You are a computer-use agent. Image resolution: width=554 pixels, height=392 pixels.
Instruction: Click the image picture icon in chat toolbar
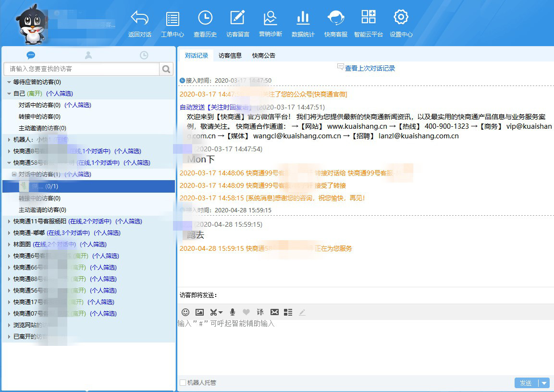point(199,312)
